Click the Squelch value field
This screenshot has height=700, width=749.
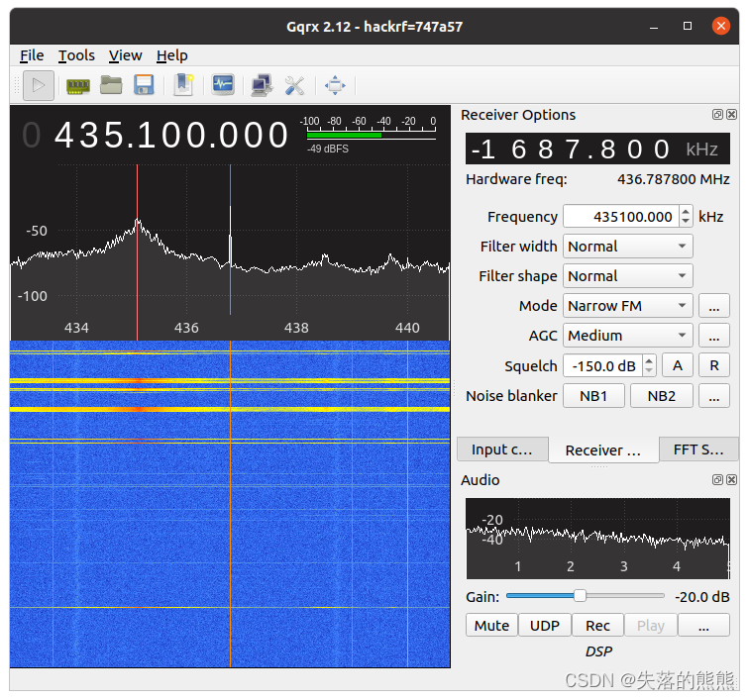(x=602, y=365)
